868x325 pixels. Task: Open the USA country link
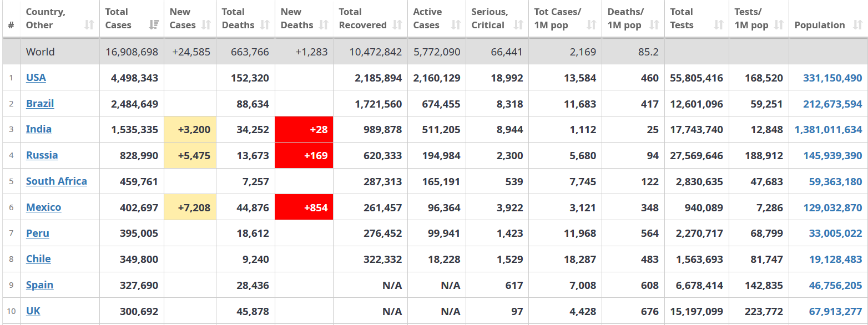point(36,78)
